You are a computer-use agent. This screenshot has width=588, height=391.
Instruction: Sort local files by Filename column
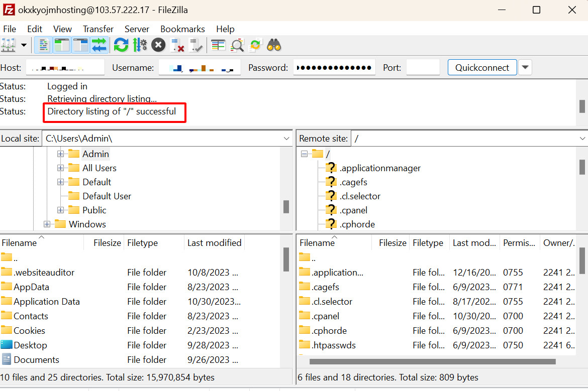pos(42,243)
